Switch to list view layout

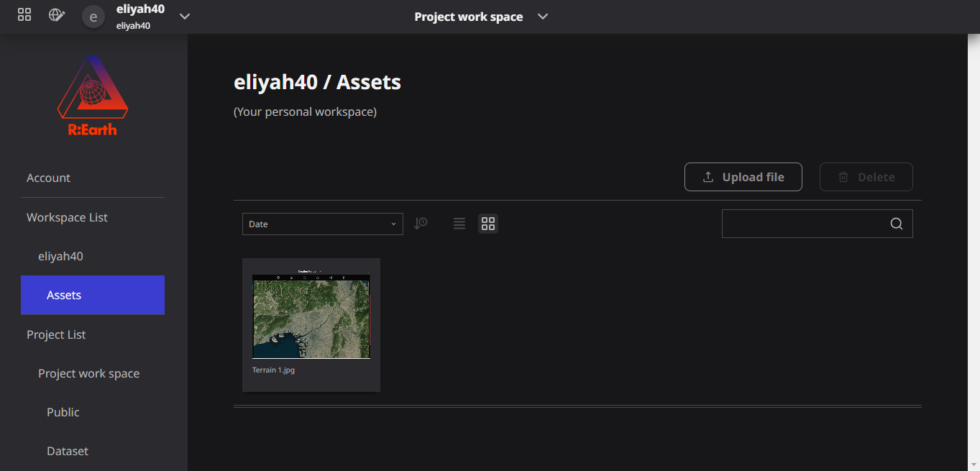coord(459,224)
